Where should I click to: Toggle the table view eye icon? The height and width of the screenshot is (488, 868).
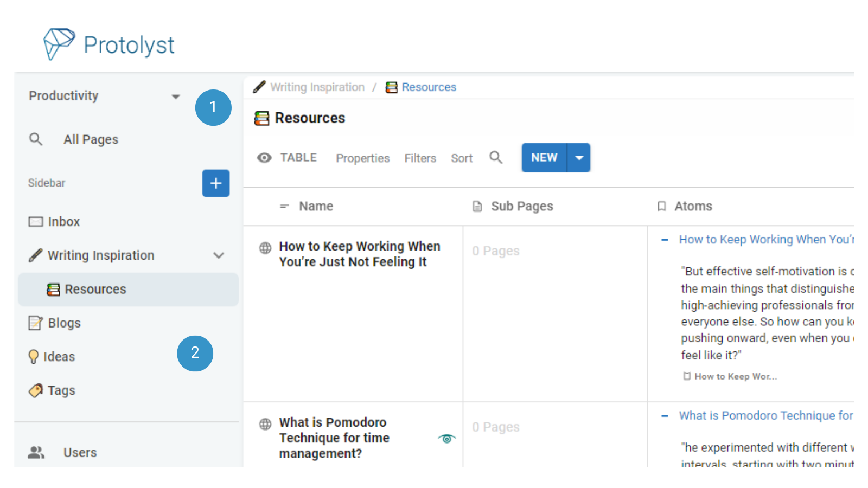point(264,158)
